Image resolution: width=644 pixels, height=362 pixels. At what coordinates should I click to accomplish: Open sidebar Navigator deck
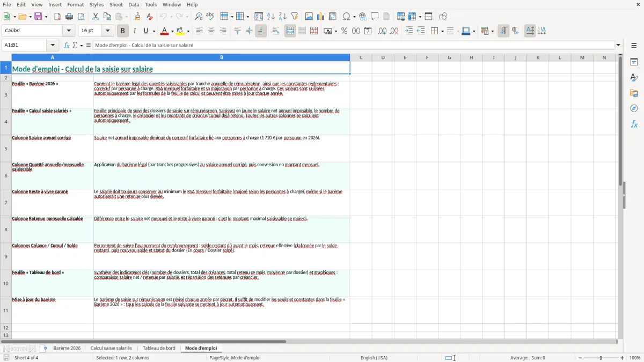634,108
